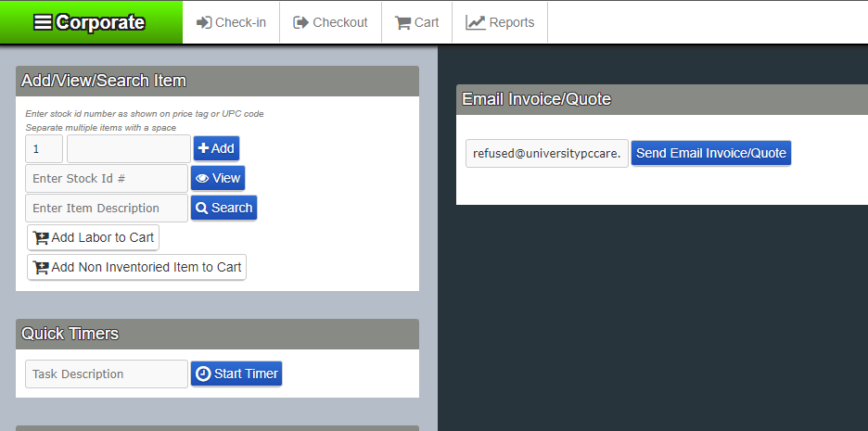Click the Add/View/Search Item panel header

tap(217, 81)
